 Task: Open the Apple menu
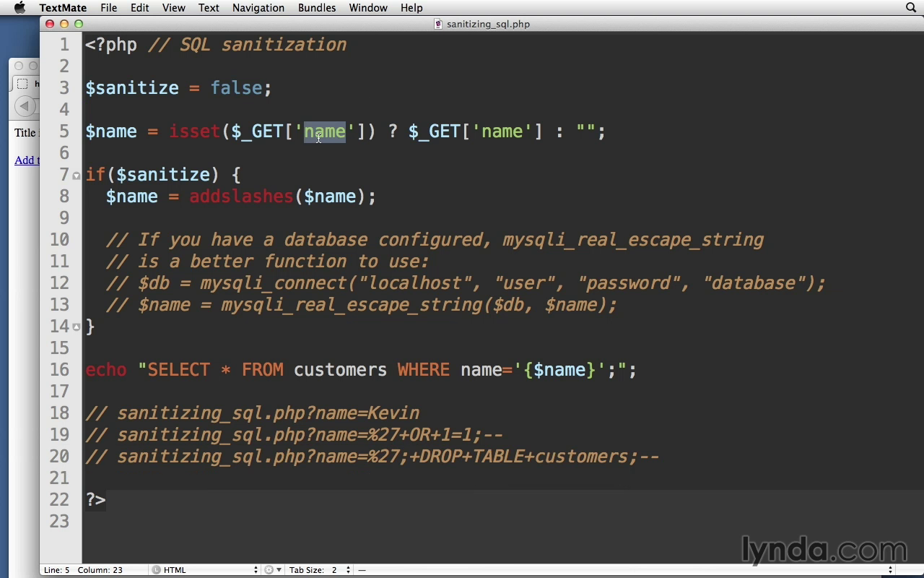point(19,8)
